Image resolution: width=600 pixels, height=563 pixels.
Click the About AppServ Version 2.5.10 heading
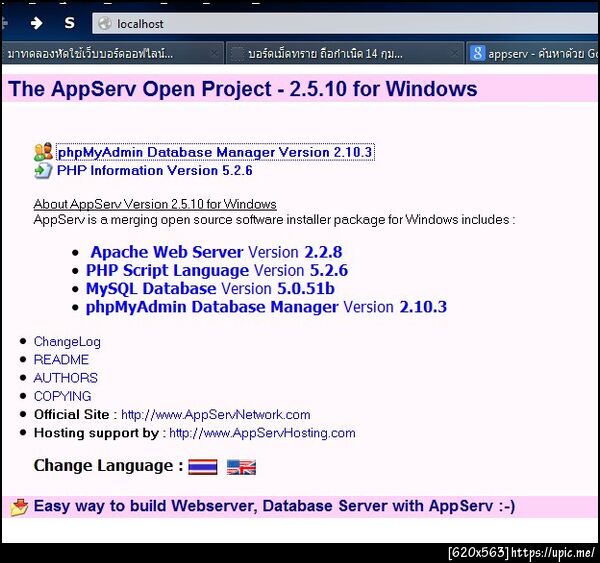click(x=155, y=204)
